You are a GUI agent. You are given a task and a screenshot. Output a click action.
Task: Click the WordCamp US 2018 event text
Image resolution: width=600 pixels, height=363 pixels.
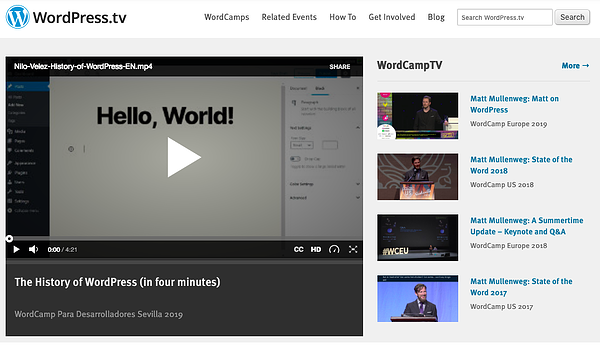502,185
